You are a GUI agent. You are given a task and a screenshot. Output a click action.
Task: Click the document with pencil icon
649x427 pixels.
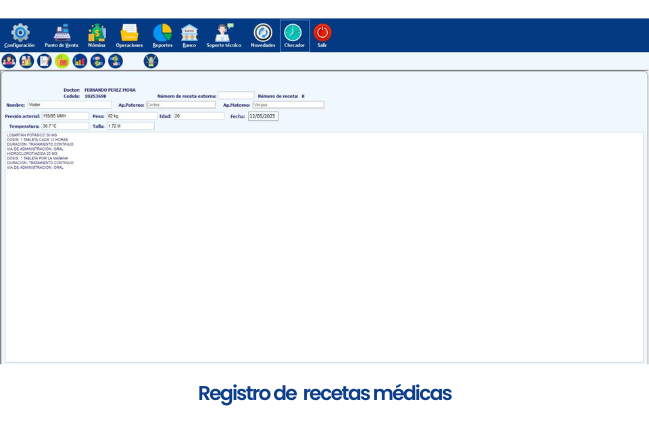click(x=44, y=61)
